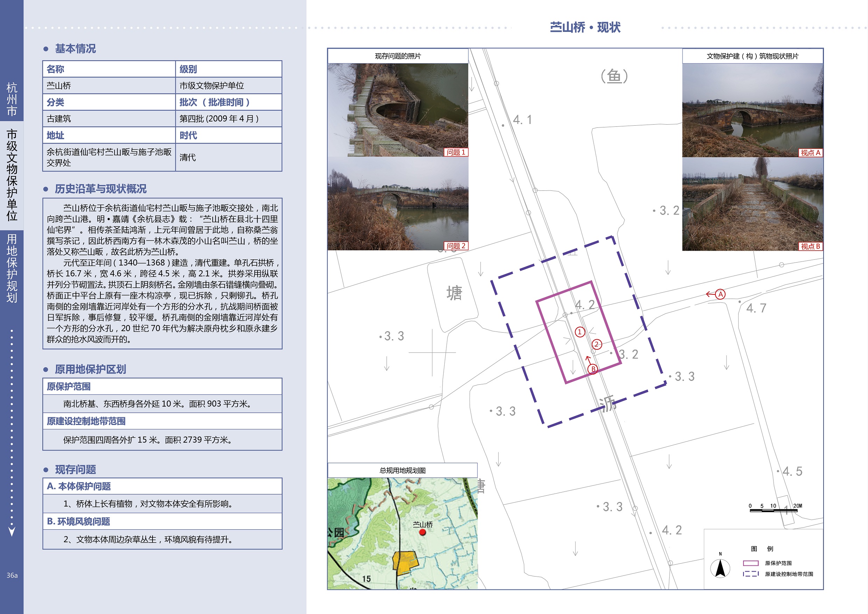Click the 第四批 (2009 年 4 月) cell
868x614 pixels.
click(x=229, y=118)
